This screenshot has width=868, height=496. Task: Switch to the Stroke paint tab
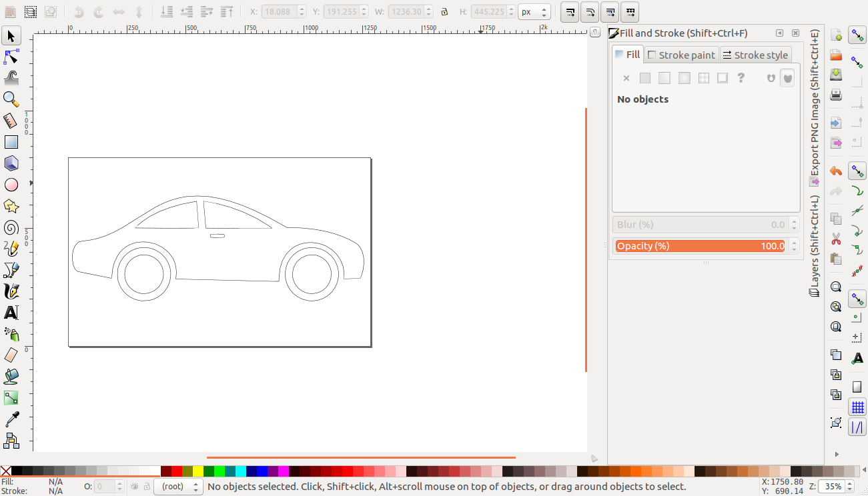(681, 55)
